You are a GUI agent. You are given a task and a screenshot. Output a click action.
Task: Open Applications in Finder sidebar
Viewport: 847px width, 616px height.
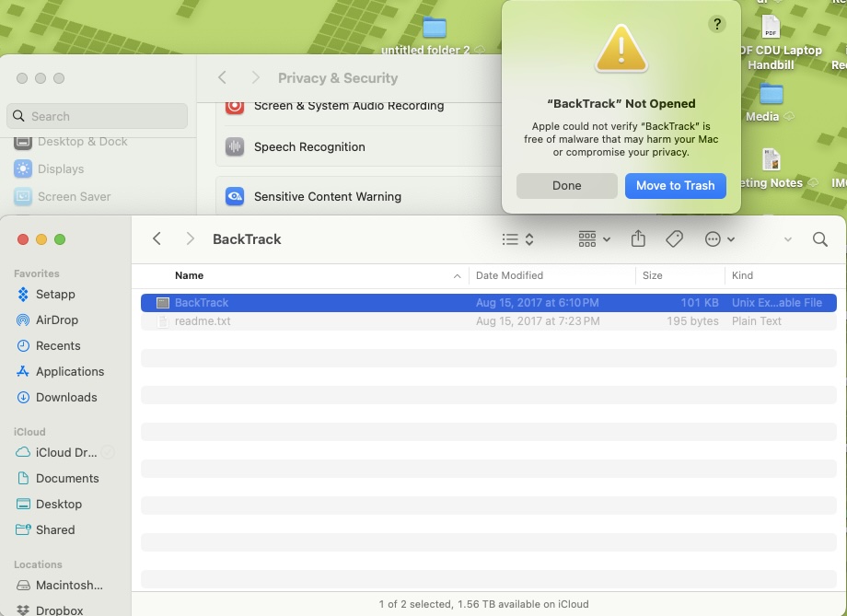[x=69, y=372]
